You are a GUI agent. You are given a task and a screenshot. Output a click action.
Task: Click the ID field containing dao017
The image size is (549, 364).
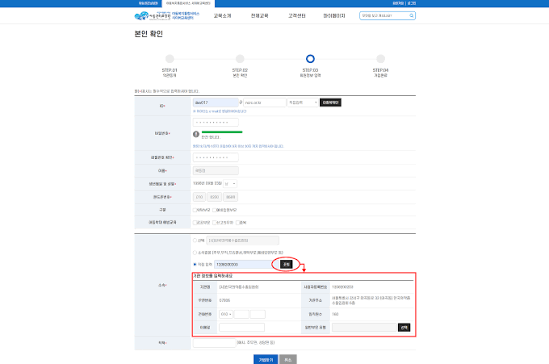pos(216,103)
